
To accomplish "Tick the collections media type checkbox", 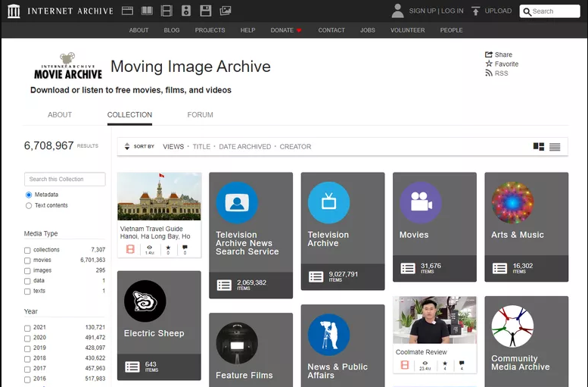I will (x=28, y=250).
